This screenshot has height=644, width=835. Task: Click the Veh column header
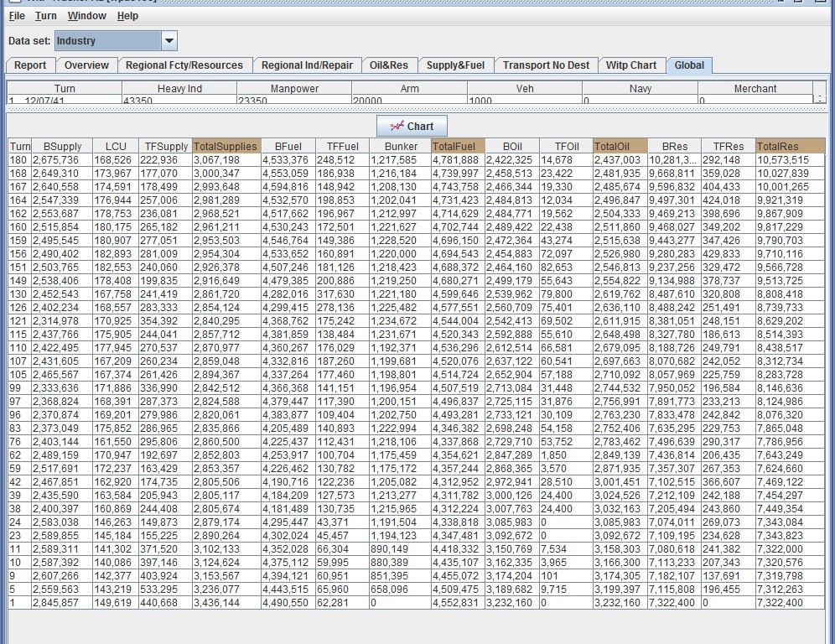(x=525, y=88)
